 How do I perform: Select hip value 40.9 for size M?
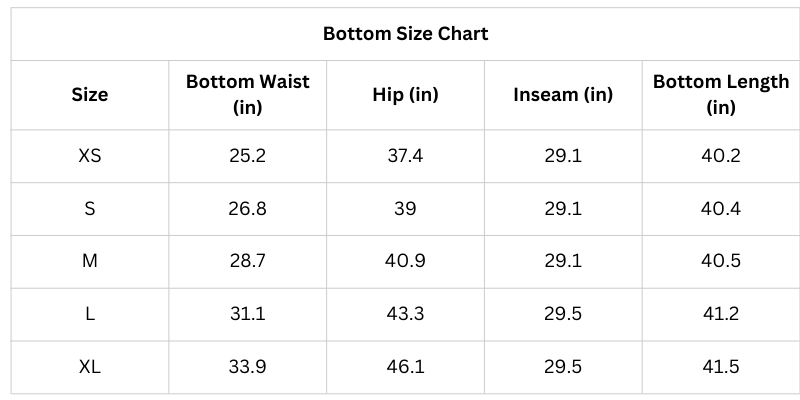(405, 261)
